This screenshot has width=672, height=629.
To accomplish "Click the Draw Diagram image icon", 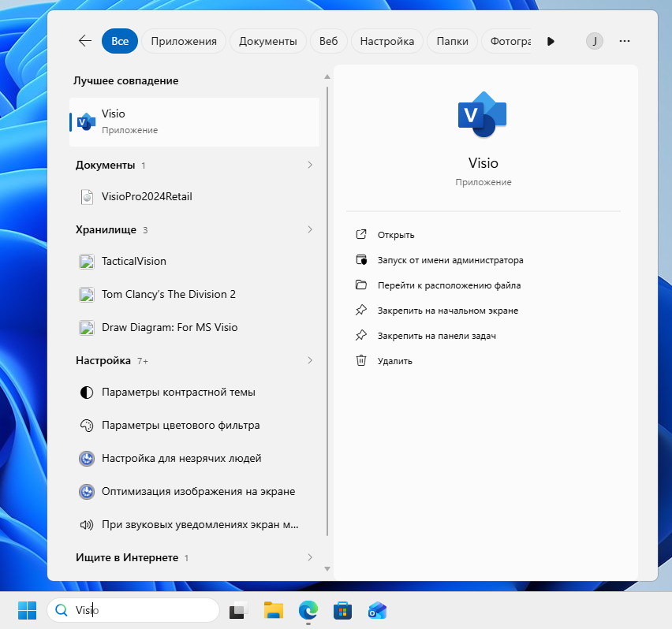I will (x=87, y=328).
